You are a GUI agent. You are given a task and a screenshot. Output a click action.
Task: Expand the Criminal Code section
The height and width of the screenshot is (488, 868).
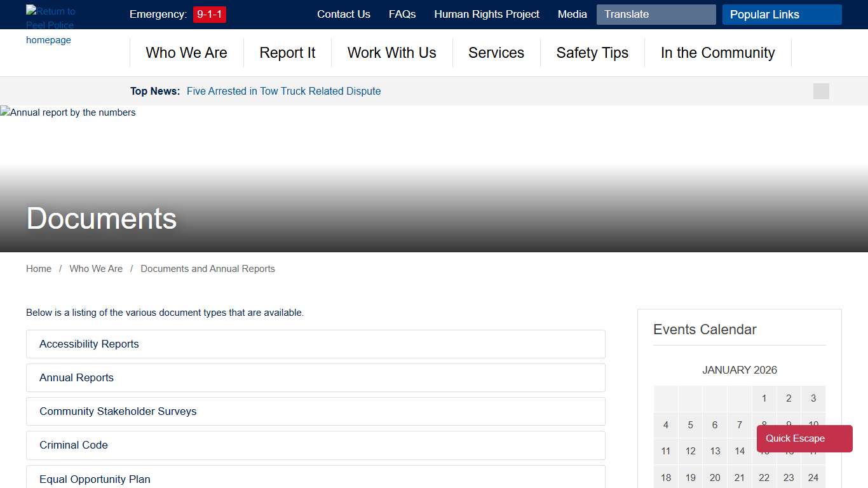click(315, 445)
